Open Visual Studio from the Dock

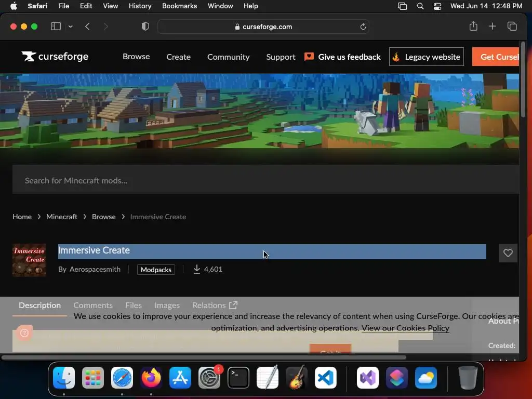tap(368, 378)
